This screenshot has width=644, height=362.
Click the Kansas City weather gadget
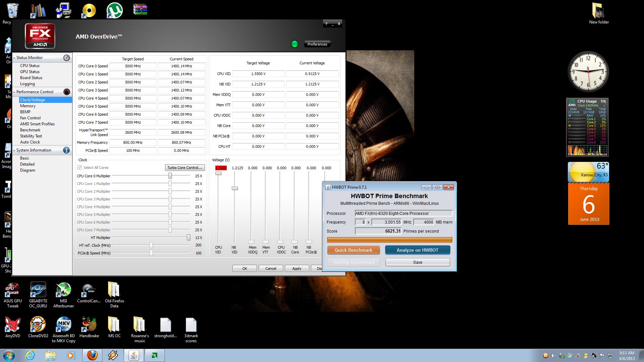[x=588, y=172]
